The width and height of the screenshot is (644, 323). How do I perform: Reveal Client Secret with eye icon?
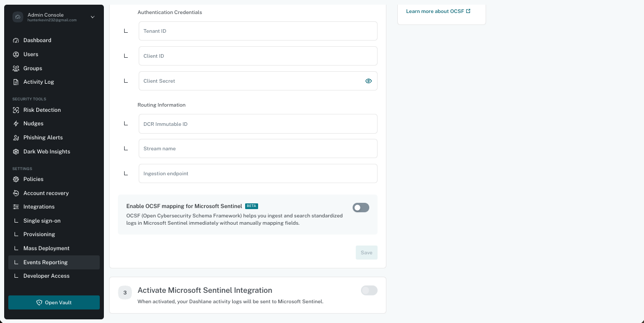[369, 81]
